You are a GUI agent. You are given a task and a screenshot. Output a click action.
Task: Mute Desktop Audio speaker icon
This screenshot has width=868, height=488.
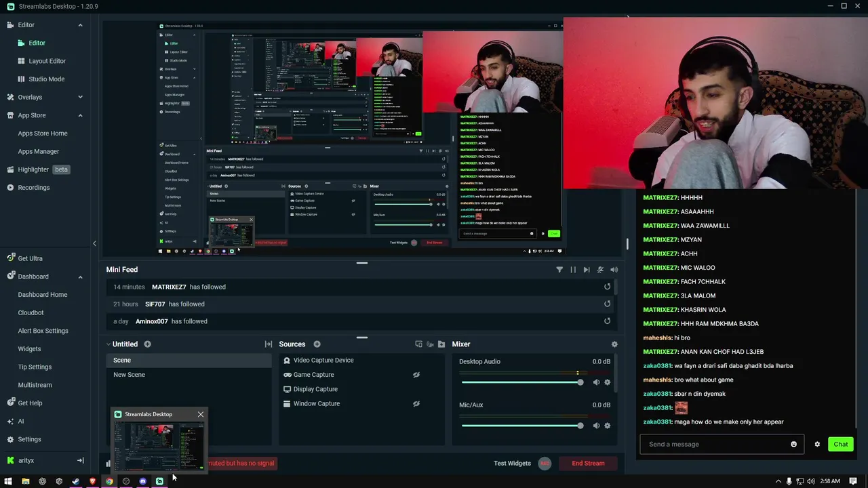click(596, 382)
